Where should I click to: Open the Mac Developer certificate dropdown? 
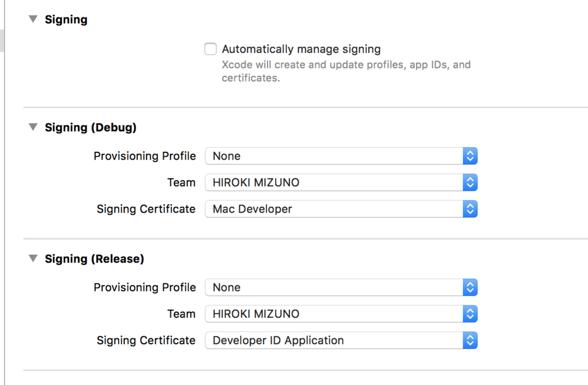333,209
